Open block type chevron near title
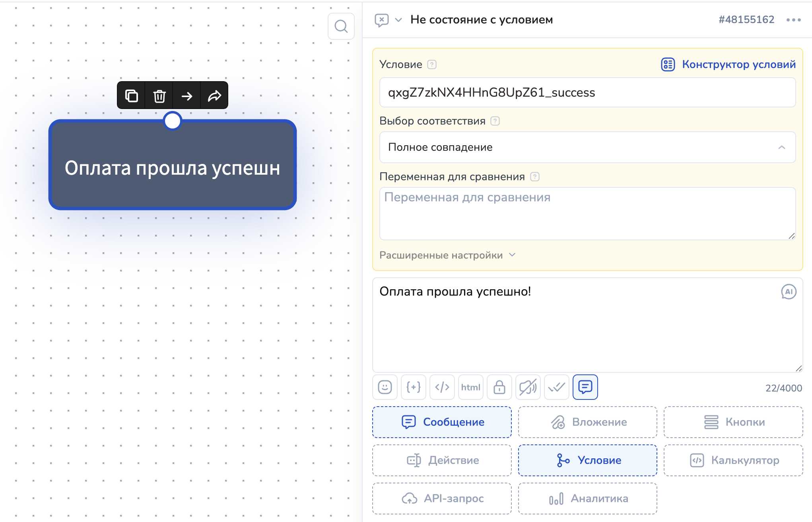 398,20
